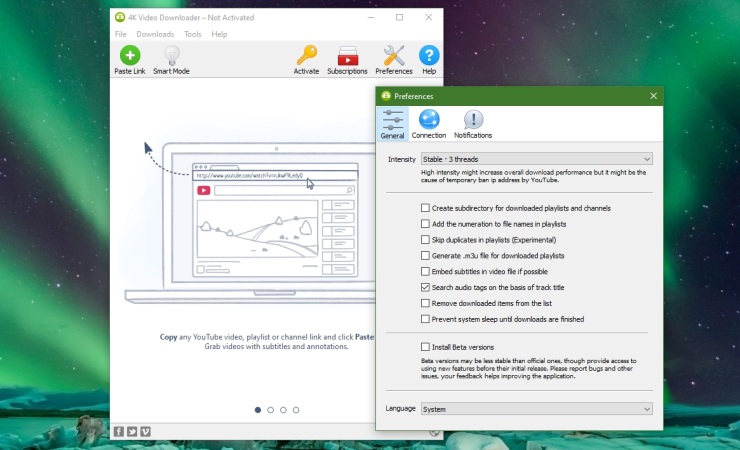Click the 4K Video Downloader title bar icon

click(x=120, y=17)
